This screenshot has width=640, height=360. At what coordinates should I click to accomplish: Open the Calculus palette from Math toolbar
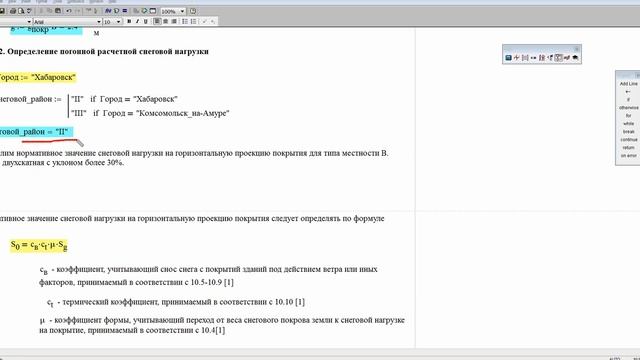coord(542,58)
